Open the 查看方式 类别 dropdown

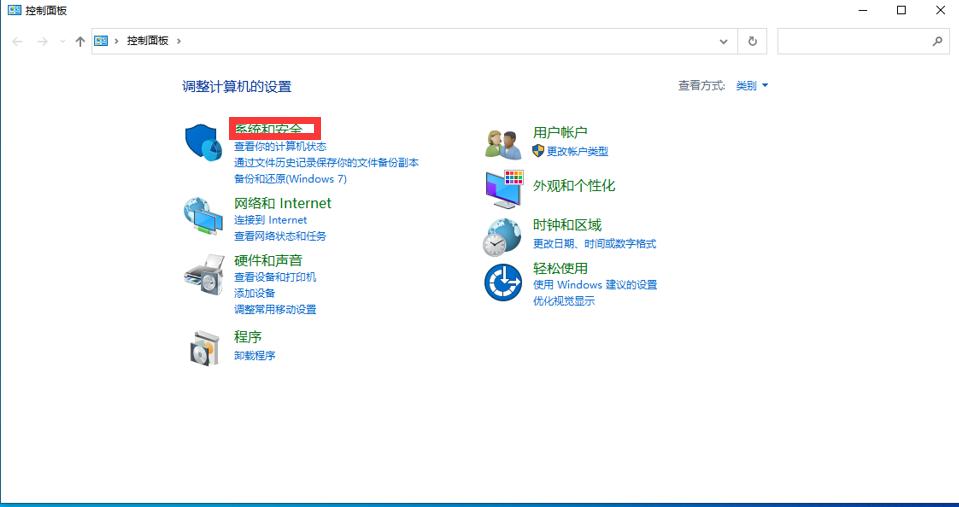pyautogui.click(x=752, y=86)
